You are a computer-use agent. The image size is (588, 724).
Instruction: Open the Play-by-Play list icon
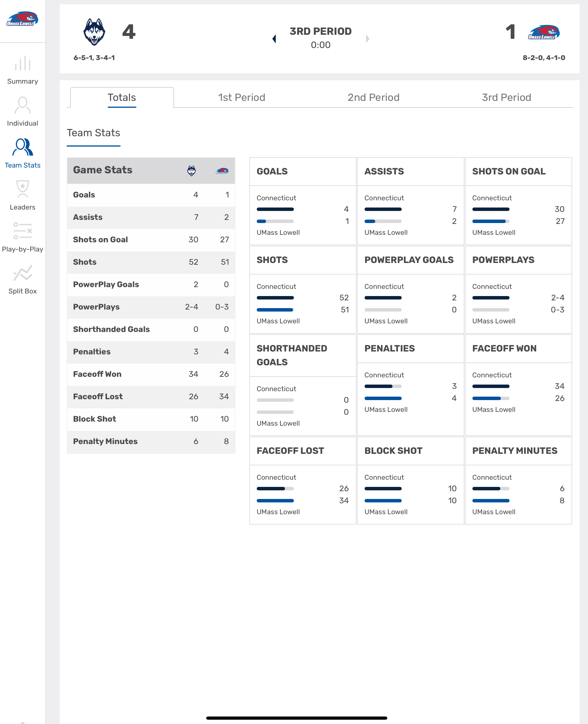pyautogui.click(x=23, y=231)
